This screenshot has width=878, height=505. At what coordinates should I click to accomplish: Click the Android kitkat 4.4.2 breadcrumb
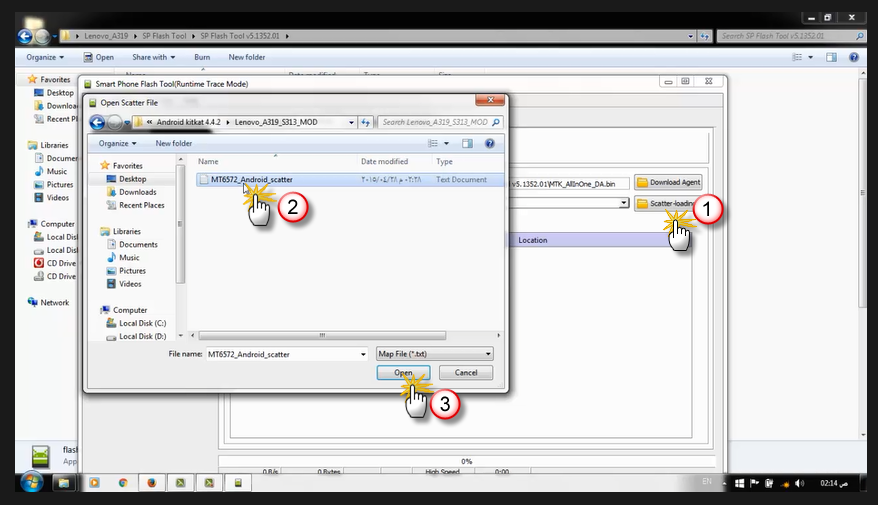tap(188, 122)
